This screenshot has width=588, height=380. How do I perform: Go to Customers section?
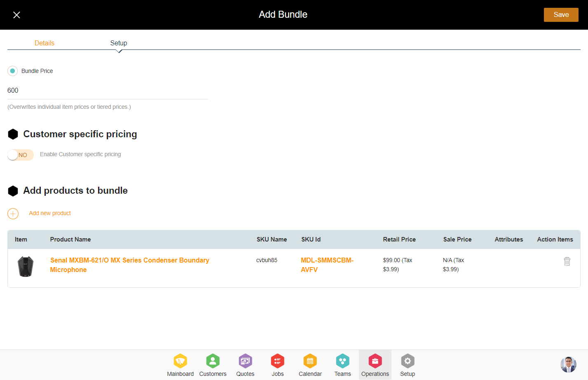click(x=213, y=365)
